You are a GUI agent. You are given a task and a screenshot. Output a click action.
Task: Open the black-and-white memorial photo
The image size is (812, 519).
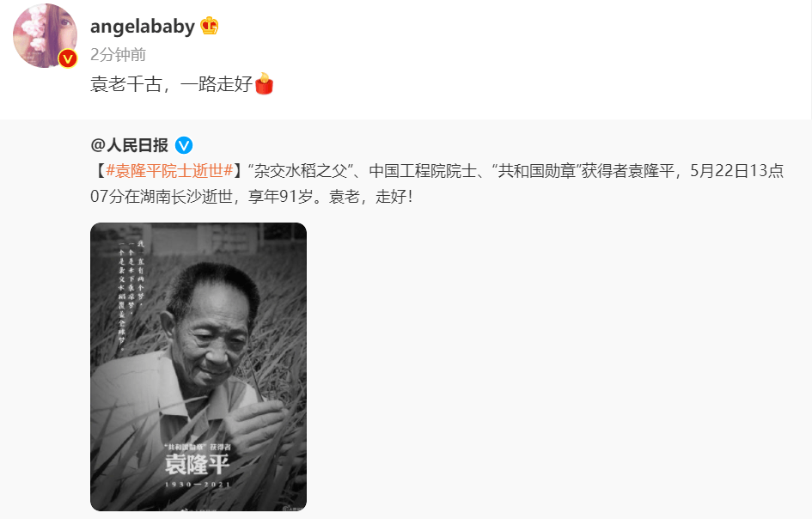tap(198, 367)
